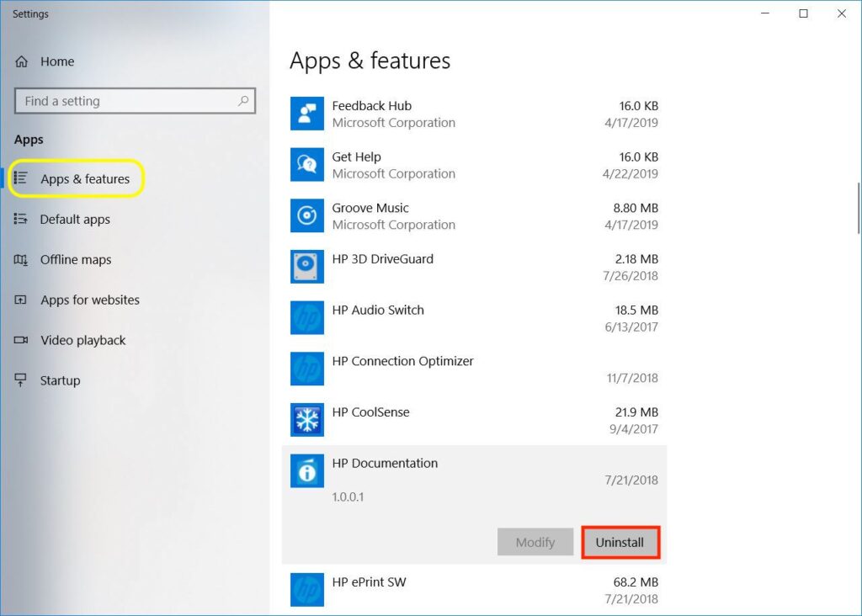Open the Apps & features section
The height and width of the screenshot is (616, 862).
click(x=84, y=179)
